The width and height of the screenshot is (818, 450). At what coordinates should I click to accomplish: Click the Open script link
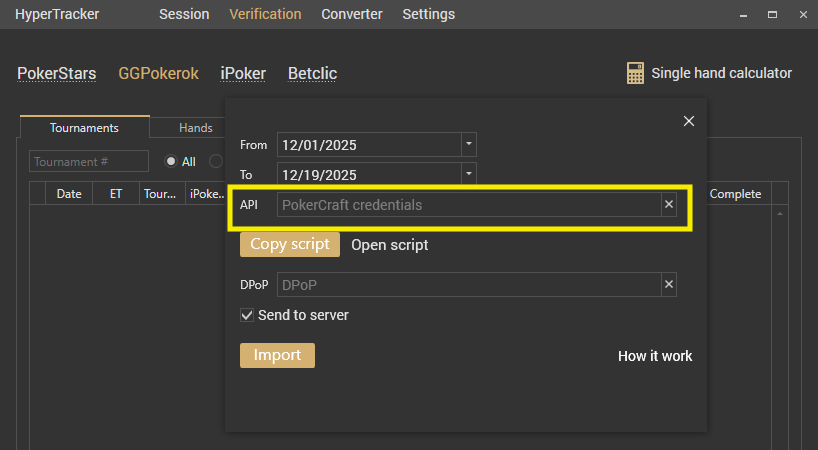[x=390, y=245]
